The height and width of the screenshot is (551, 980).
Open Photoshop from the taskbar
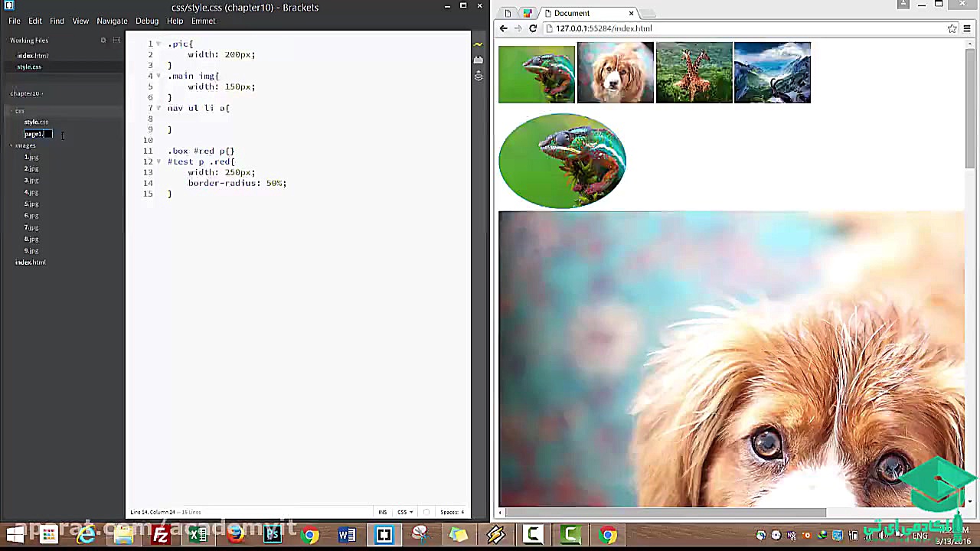pyautogui.click(x=273, y=534)
